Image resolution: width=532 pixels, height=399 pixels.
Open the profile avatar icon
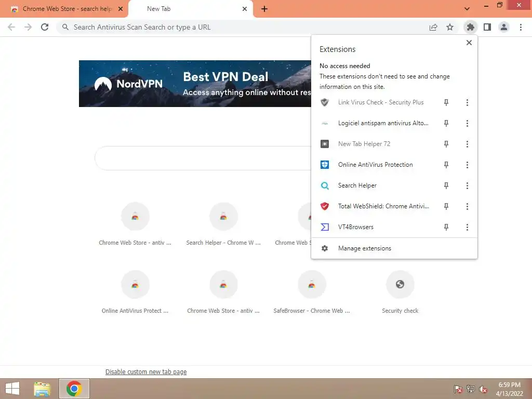click(504, 27)
